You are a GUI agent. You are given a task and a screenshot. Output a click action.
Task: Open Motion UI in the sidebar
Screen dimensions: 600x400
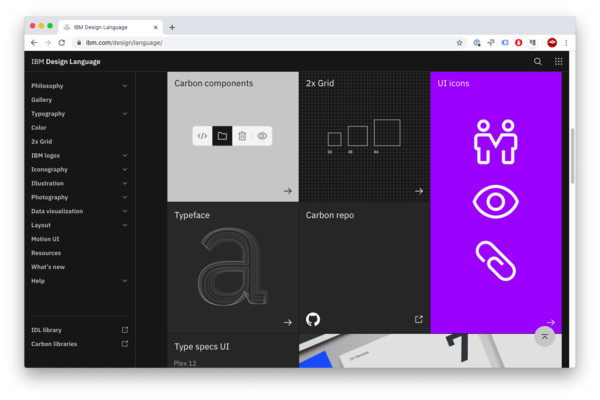[x=45, y=239]
